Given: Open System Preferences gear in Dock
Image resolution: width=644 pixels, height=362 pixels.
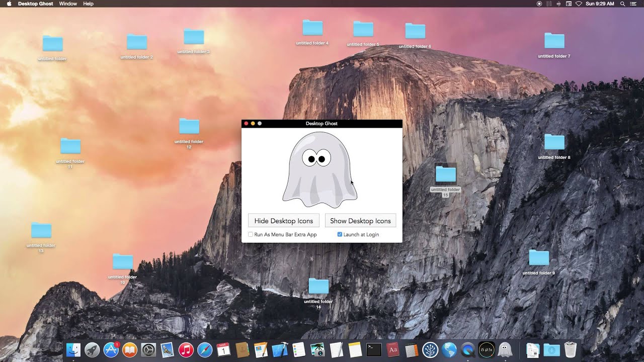Looking at the screenshot, I should coord(148,350).
